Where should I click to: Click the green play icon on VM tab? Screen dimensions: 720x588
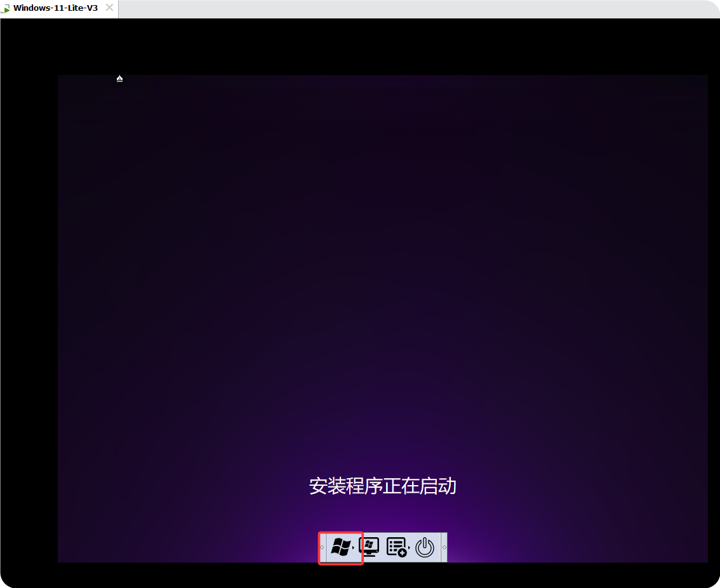pyautogui.click(x=6, y=8)
